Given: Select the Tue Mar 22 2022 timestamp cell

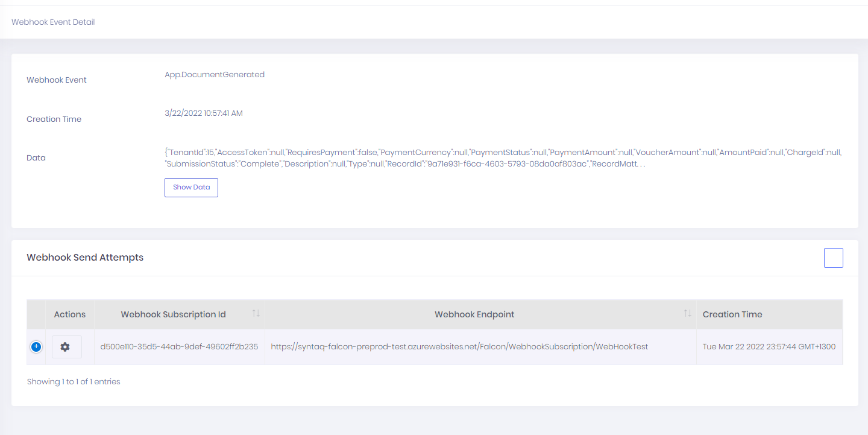Looking at the screenshot, I should (x=770, y=346).
